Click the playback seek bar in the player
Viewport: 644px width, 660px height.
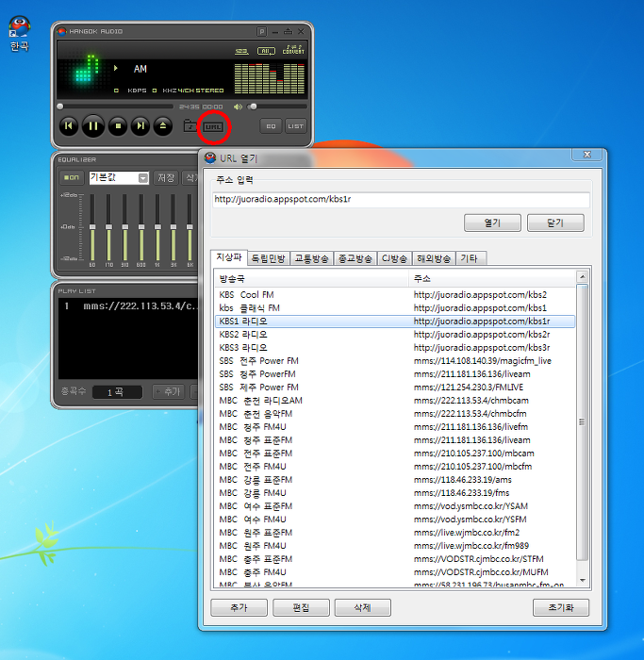point(115,107)
